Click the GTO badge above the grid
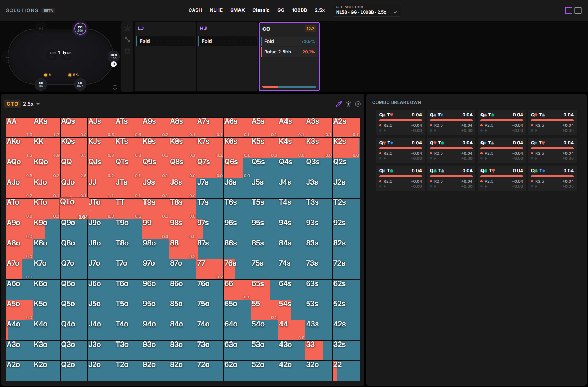 (x=13, y=104)
